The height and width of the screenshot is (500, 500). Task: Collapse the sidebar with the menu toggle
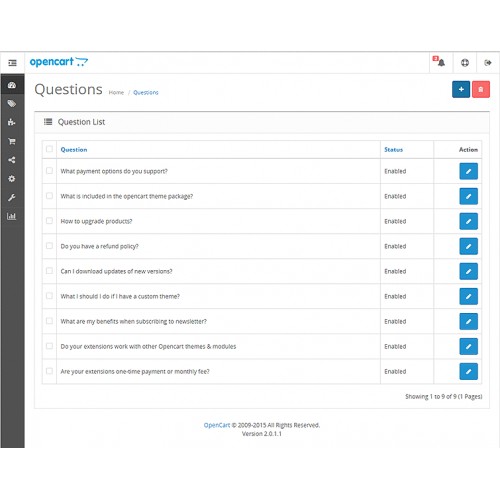click(x=12, y=63)
